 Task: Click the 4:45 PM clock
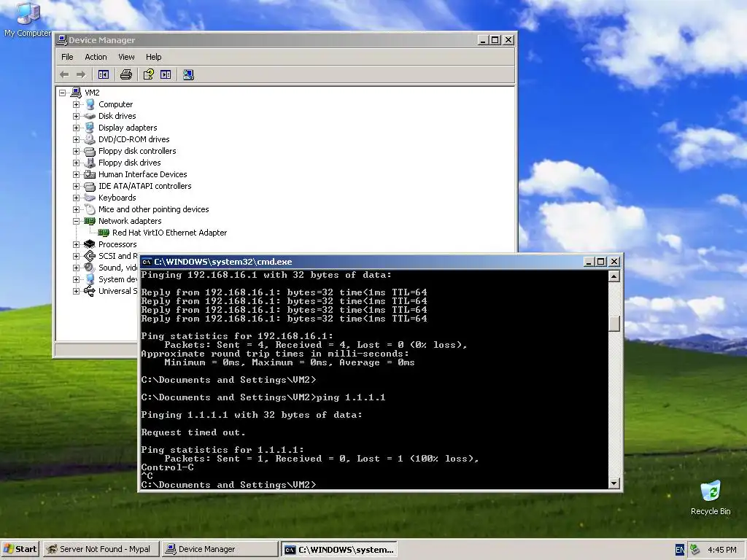(x=721, y=550)
